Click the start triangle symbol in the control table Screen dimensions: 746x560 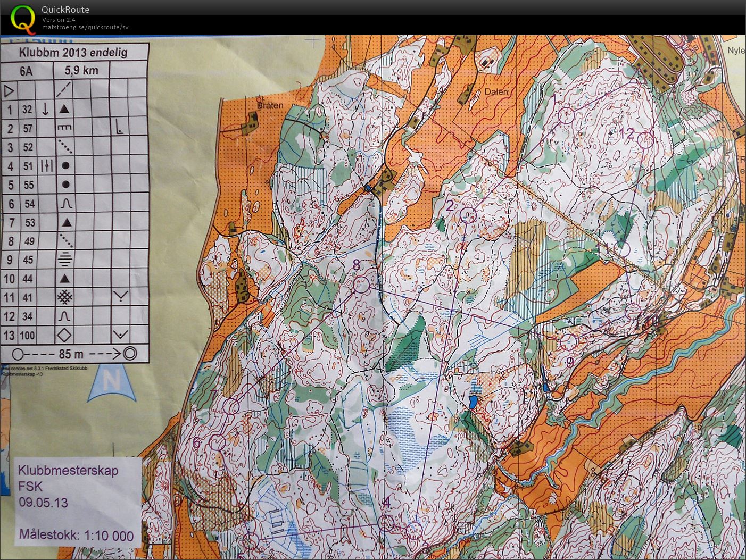pyautogui.click(x=9, y=91)
